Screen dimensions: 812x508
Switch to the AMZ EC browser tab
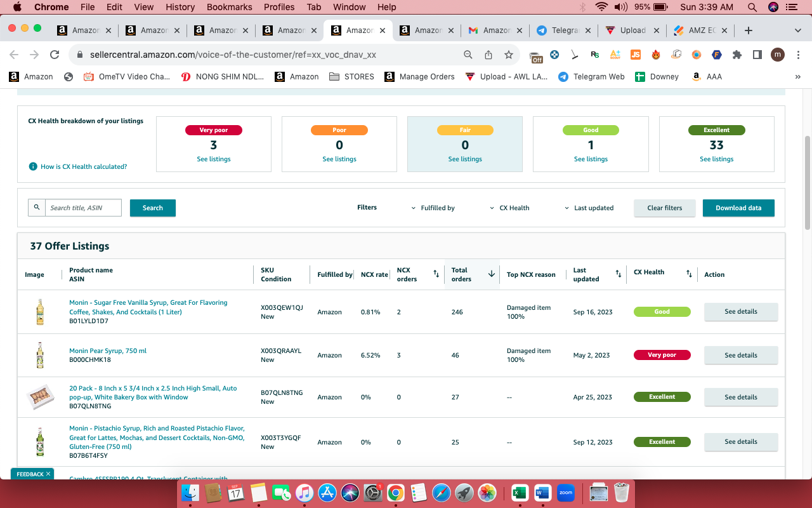click(700, 30)
